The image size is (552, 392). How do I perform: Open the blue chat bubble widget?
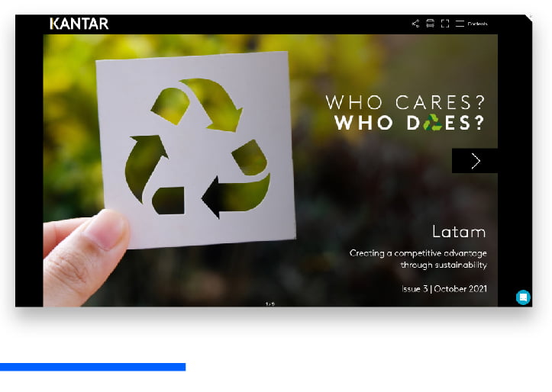(523, 297)
